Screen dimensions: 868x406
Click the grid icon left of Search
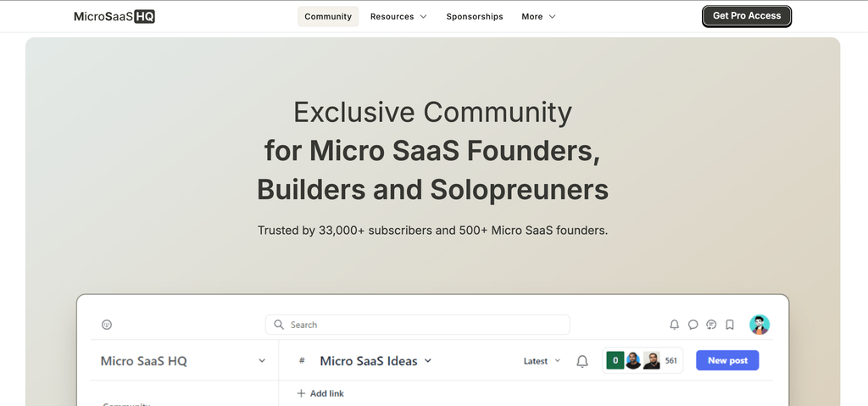(107, 325)
